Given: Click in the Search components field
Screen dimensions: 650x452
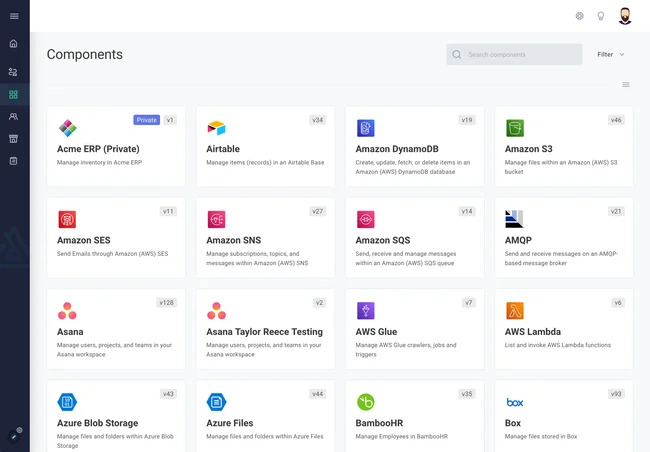Looking at the screenshot, I should (514, 54).
